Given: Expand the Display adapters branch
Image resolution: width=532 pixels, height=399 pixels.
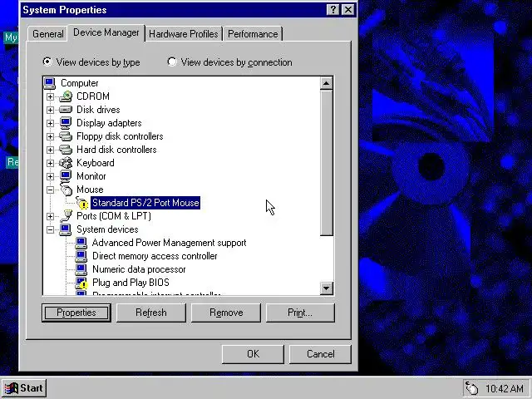Looking at the screenshot, I should pyautogui.click(x=50, y=123).
